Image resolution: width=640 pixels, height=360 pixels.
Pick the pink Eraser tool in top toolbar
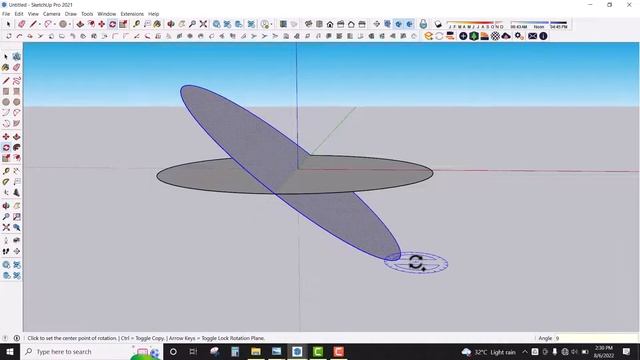tap(22, 24)
